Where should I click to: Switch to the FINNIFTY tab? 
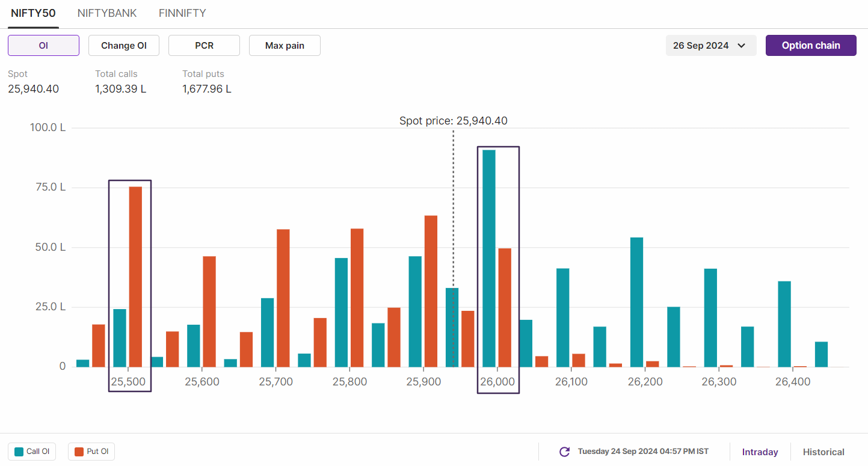(182, 13)
